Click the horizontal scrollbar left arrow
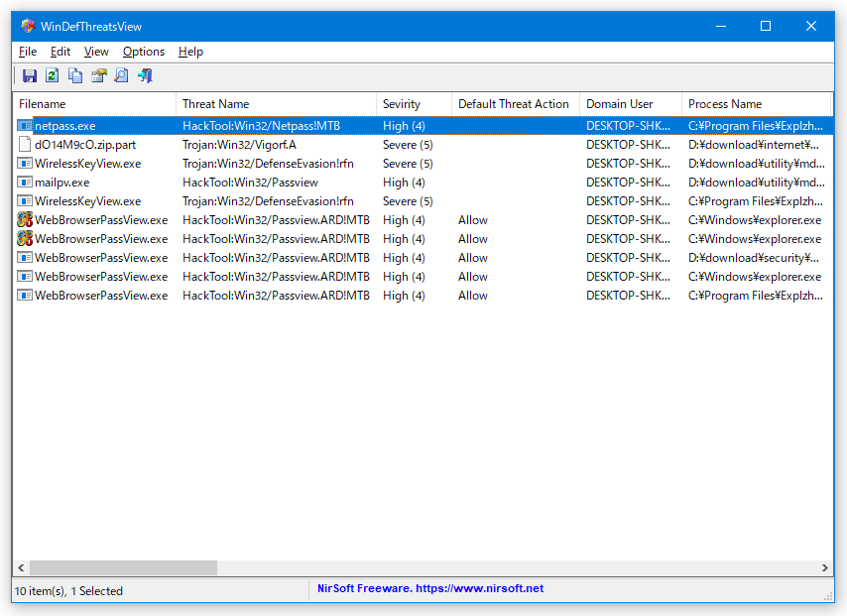Screen dimensions: 847x616 tap(21, 568)
